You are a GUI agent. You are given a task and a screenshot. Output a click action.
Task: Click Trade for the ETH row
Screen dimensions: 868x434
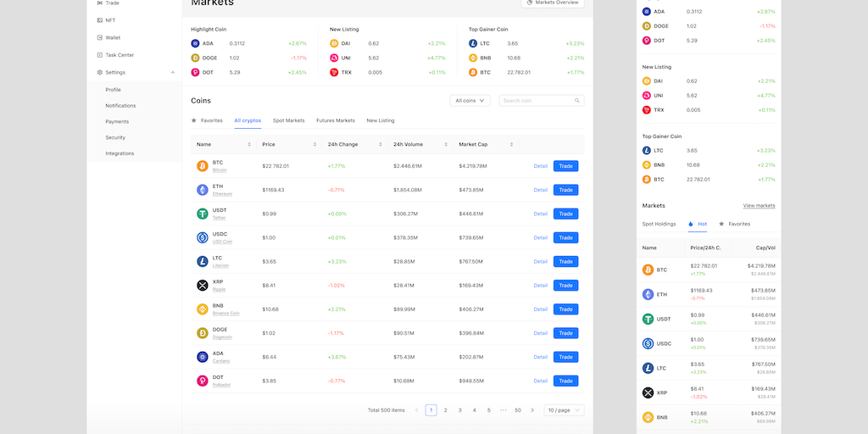565,190
